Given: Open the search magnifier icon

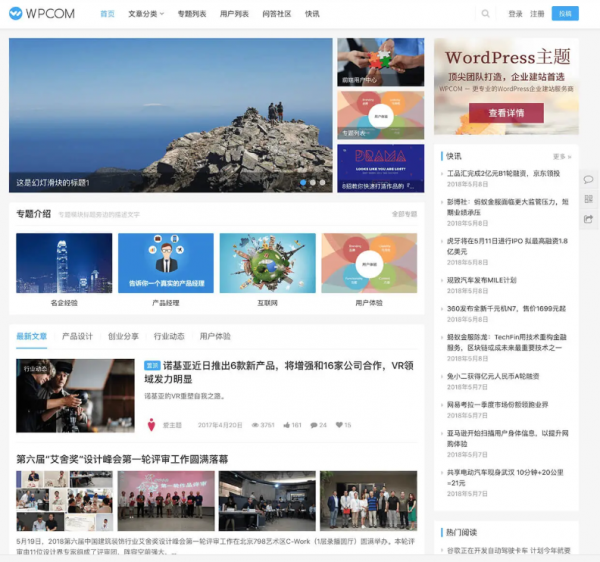Looking at the screenshot, I should [486, 14].
